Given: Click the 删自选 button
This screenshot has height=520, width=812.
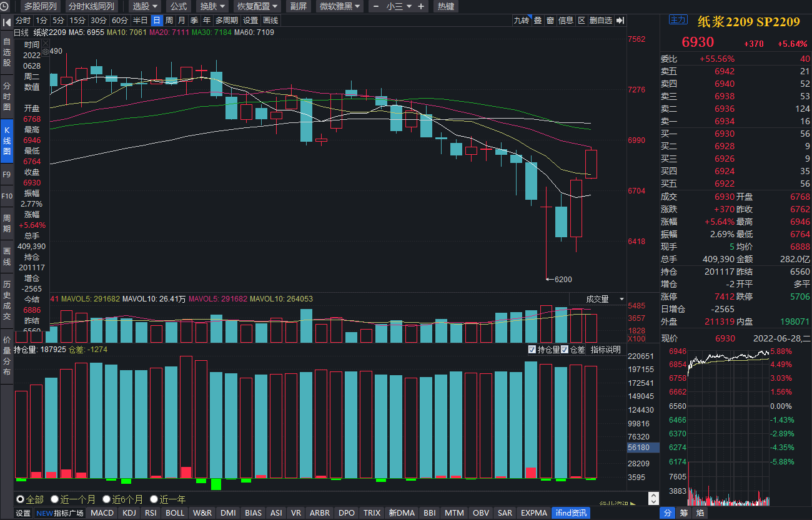Looking at the screenshot, I should (600, 21).
